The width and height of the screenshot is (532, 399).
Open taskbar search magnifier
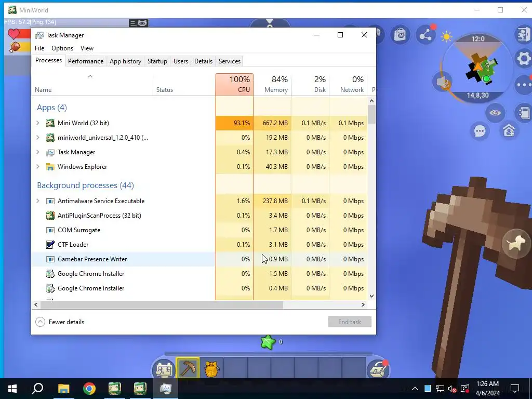pos(37,389)
